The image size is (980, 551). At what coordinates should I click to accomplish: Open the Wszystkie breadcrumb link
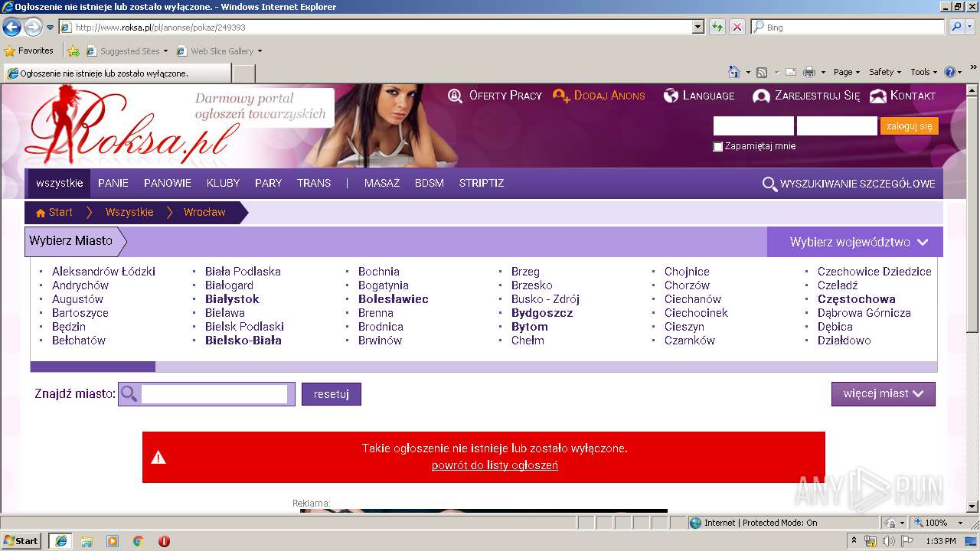(x=129, y=213)
